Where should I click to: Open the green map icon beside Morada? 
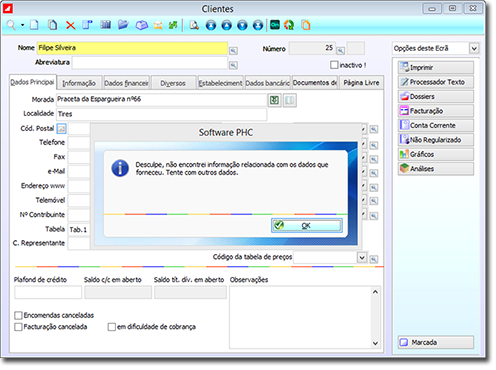tap(275, 100)
